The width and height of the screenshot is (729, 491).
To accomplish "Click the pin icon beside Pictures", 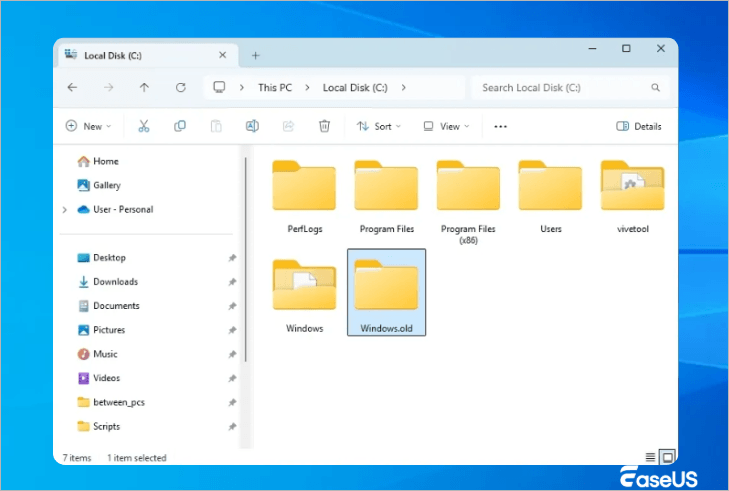I will coord(232,331).
